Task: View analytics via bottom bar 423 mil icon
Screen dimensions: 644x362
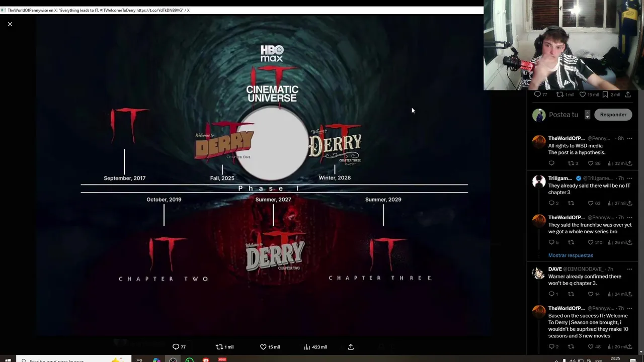Action: pos(315,347)
